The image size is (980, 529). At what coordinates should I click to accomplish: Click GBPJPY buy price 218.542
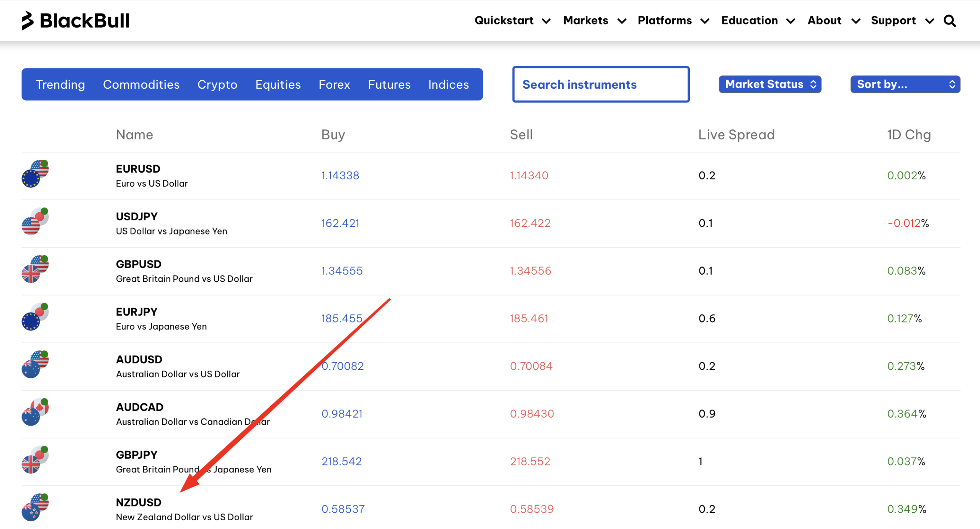tap(341, 461)
